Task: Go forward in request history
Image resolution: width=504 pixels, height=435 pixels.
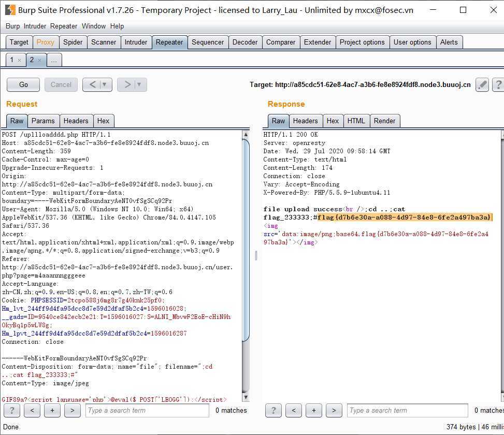Action: click(x=127, y=85)
